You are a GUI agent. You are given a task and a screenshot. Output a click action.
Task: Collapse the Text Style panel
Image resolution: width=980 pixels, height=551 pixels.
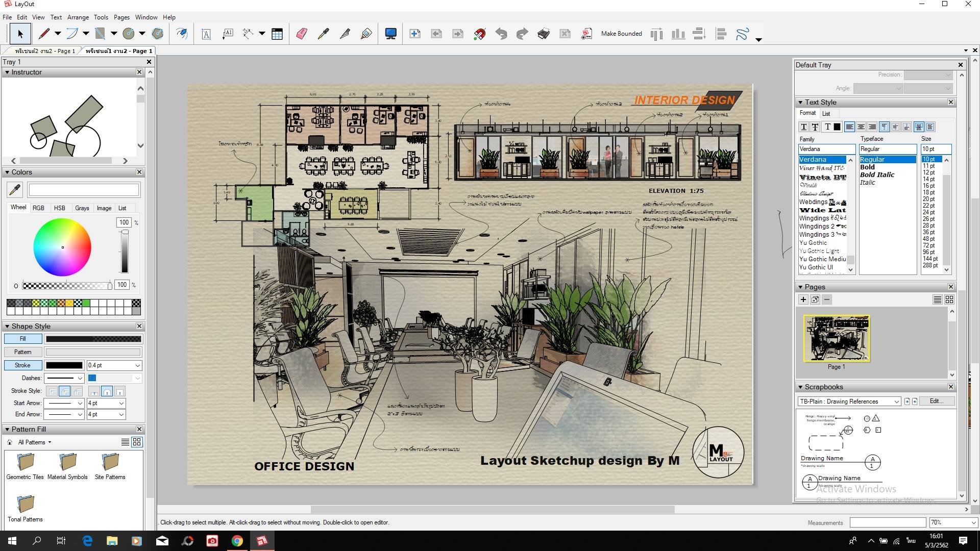click(800, 103)
